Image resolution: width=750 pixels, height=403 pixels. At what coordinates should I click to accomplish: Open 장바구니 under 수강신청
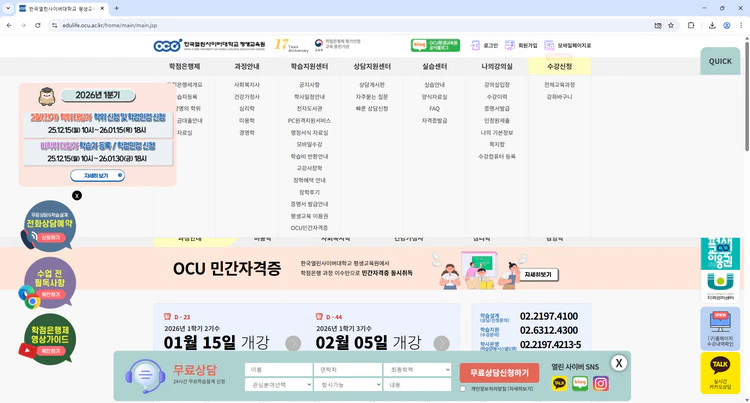pos(559,97)
